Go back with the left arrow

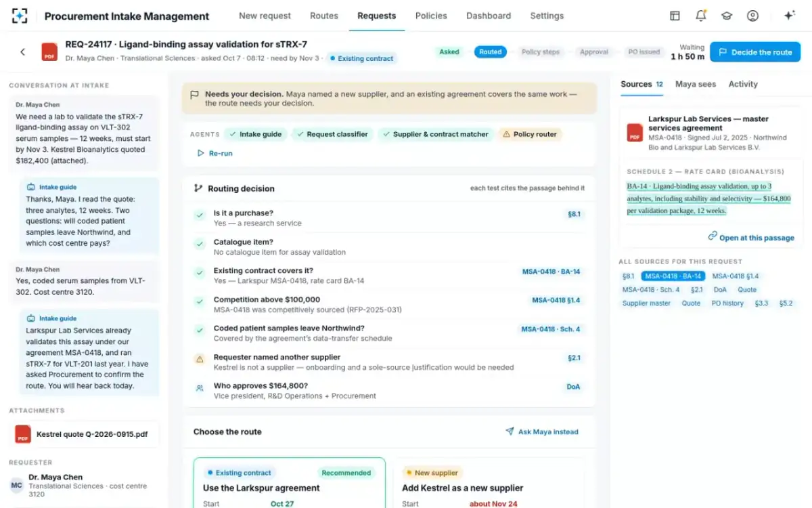pyautogui.click(x=22, y=51)
